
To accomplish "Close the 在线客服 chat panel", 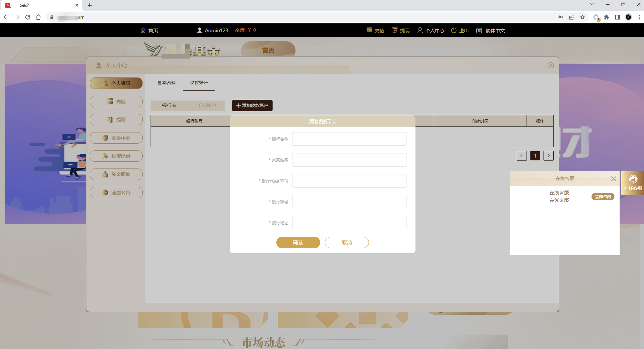I will click(614, 178).
